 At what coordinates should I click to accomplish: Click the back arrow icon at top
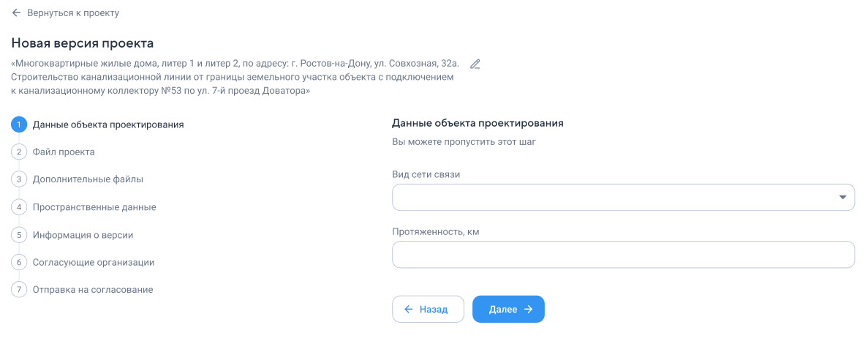pos(16,12)
